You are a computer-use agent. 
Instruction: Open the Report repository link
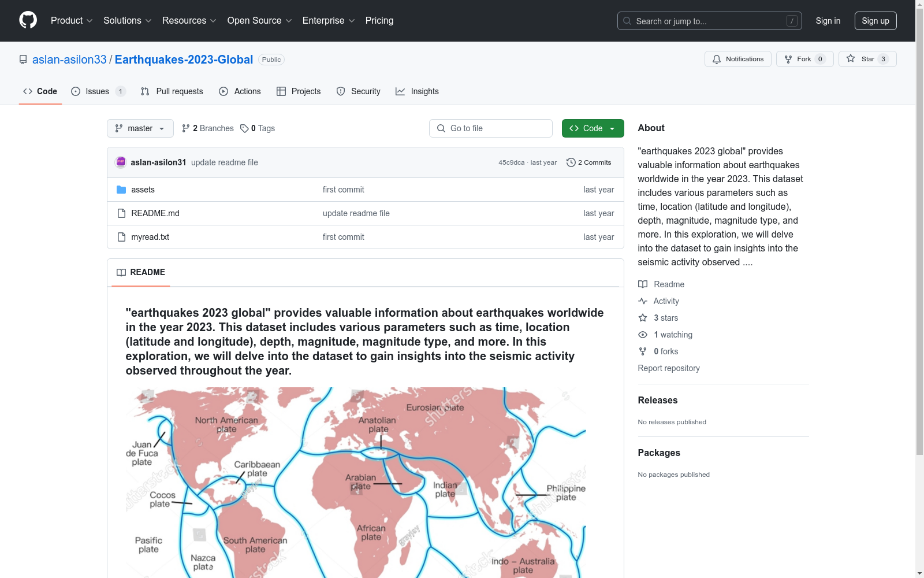tap(668, 368)
